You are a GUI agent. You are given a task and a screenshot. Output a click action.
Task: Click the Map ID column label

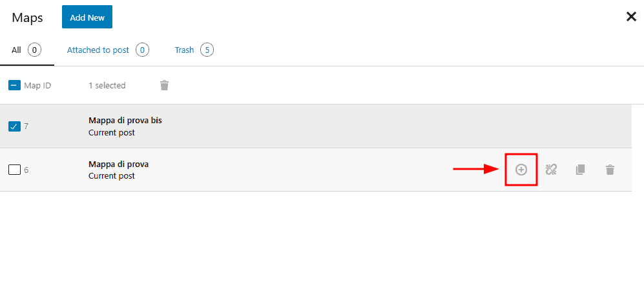coord(37,86)
